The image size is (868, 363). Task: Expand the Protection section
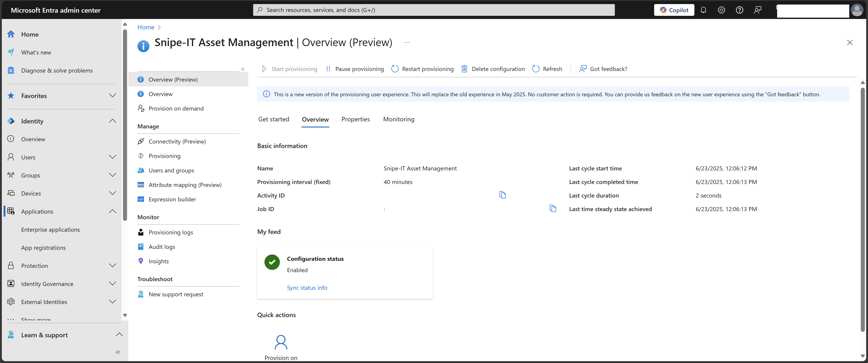coord(113,266)
